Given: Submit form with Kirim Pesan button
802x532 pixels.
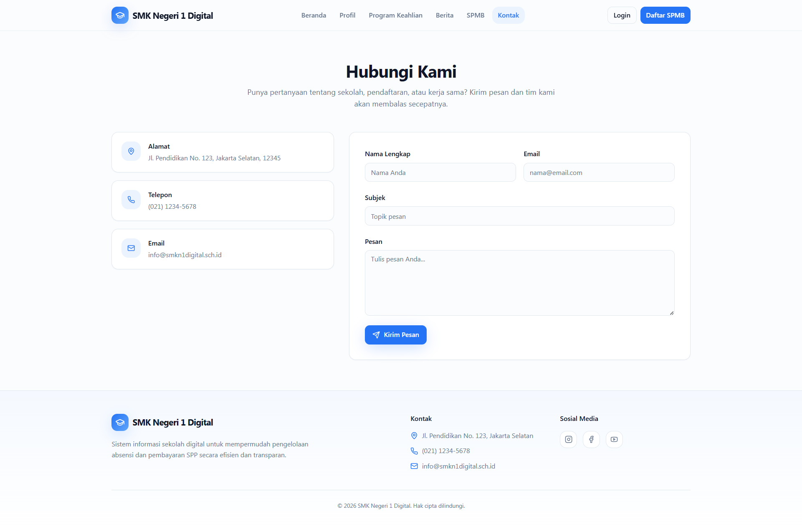Looking at the screenshot, I should click(x=395, y=335).
